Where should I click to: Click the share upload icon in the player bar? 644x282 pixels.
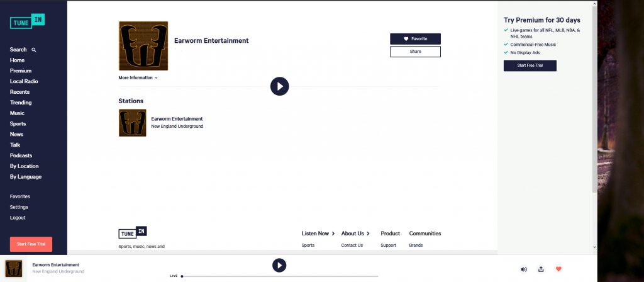click(x=541, y=269)
